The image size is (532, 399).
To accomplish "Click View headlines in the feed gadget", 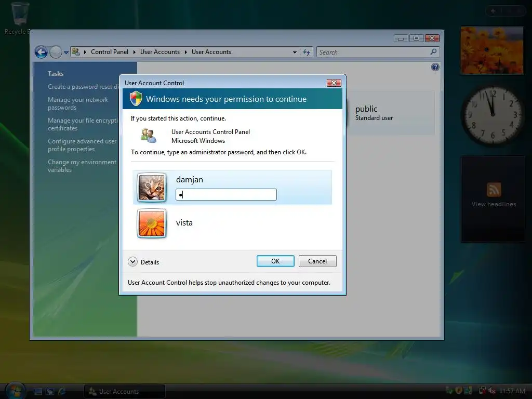I will [494, 204].
